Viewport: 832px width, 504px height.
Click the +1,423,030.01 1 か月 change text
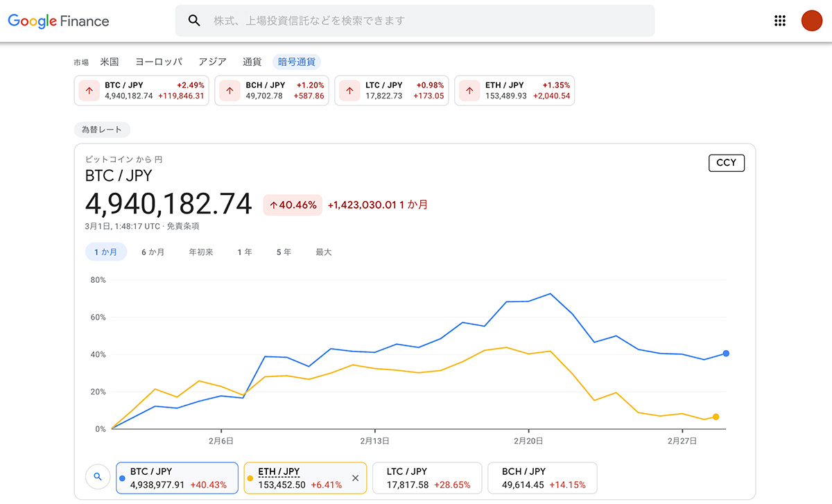coord(378,205)
